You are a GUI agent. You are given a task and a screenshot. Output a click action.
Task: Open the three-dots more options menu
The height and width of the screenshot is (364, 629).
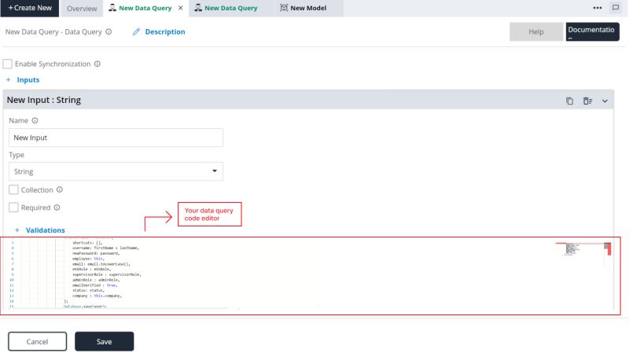click(598, 8)
